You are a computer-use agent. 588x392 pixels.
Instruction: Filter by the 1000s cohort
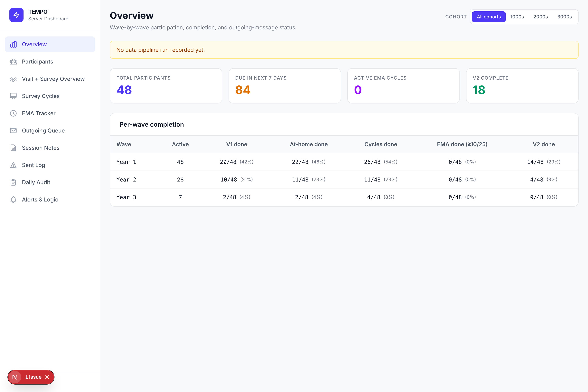tap(517, 17)
